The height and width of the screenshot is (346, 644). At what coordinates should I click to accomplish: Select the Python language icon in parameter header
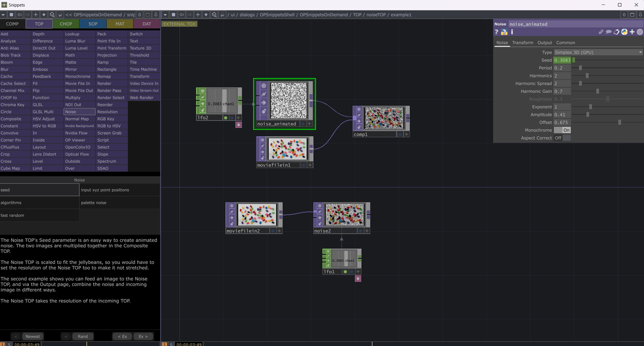(x=624, y=32)
